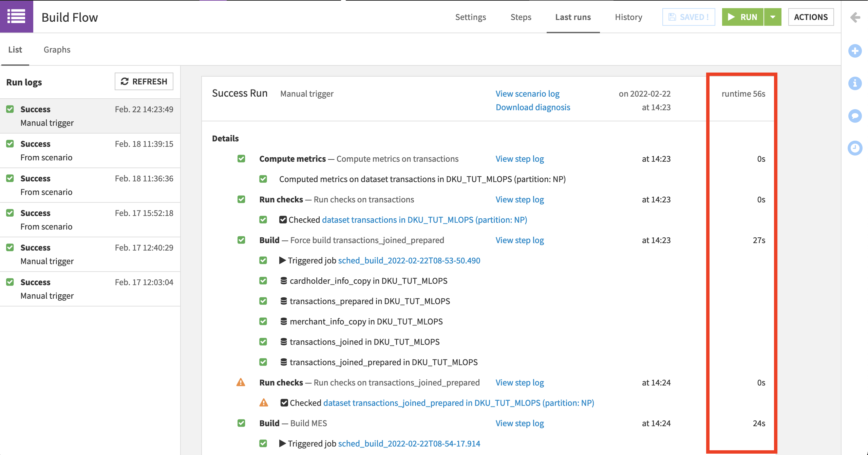The height and width of the screenshot is (455, 868).
Task: Switch to the Graphs tab
Action: point(57,50)
